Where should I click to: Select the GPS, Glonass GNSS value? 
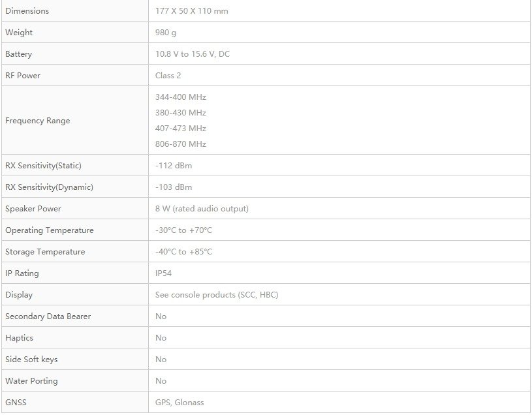[180, 403]
